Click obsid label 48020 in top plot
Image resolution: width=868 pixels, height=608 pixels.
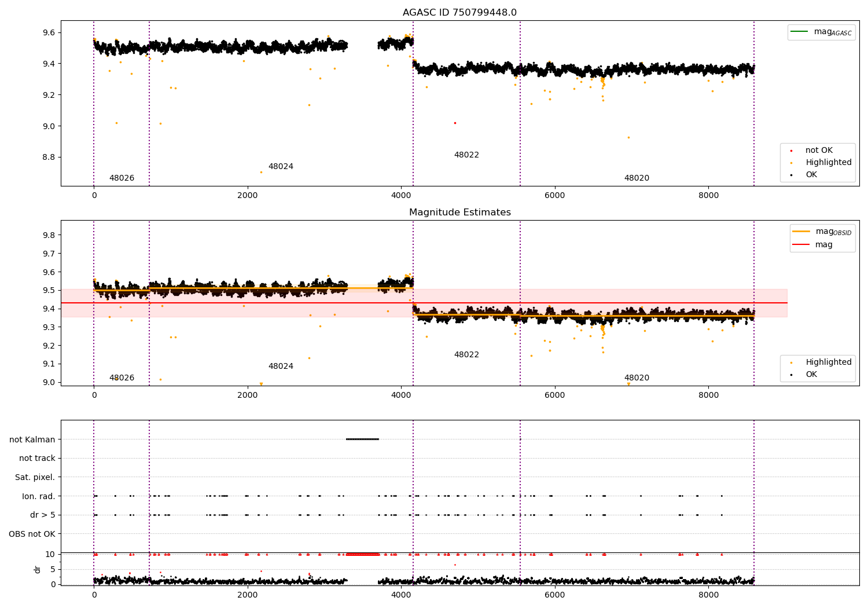click(x=637, y=178)
